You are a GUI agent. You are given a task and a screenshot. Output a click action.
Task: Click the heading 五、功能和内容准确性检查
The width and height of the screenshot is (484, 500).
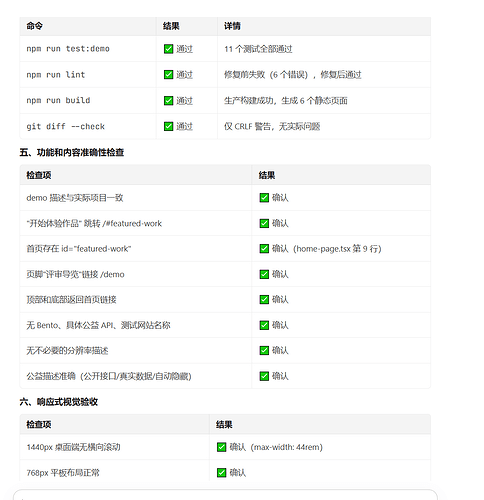[x=72, y=153]
